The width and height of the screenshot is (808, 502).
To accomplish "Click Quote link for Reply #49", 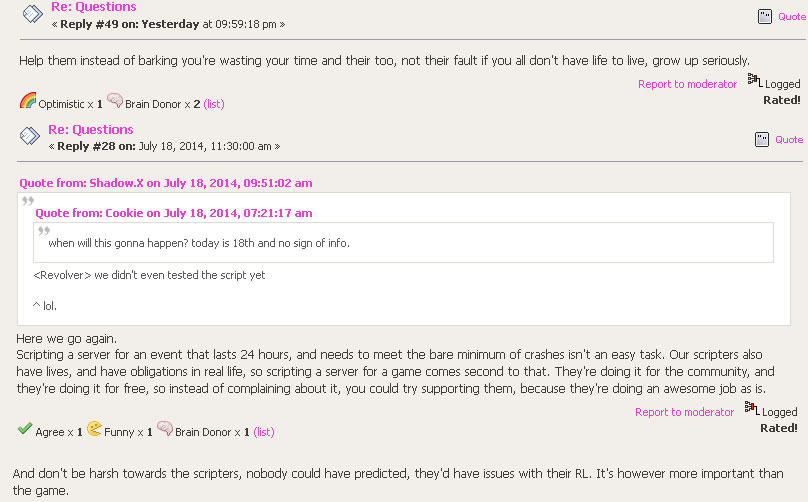I will click(x=792, y=16).
